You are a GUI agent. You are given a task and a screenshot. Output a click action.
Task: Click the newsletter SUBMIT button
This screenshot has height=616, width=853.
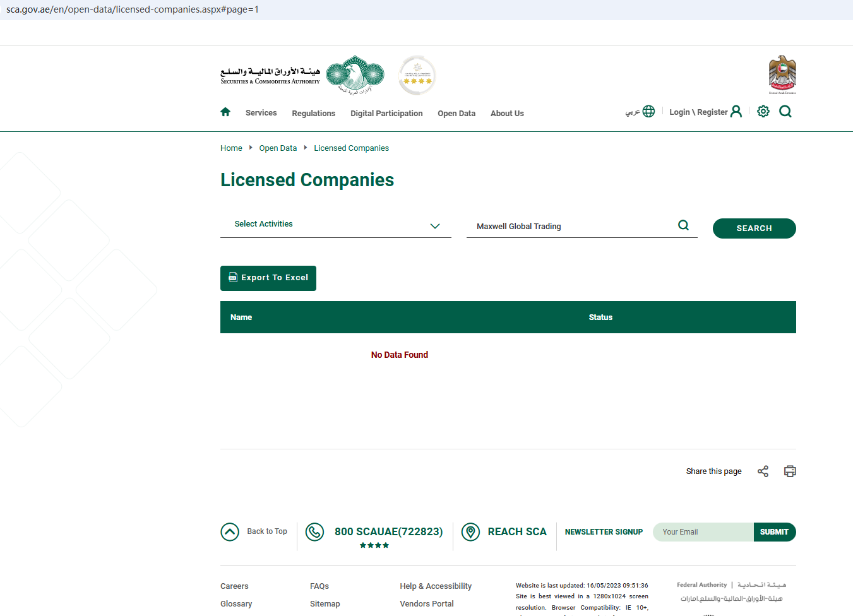[x=775, y=532]
